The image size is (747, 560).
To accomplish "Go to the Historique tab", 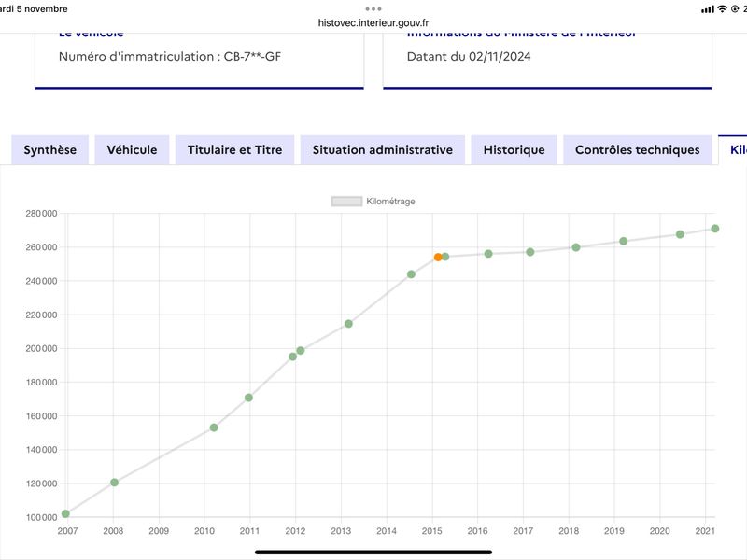I will tap(514, 150).
